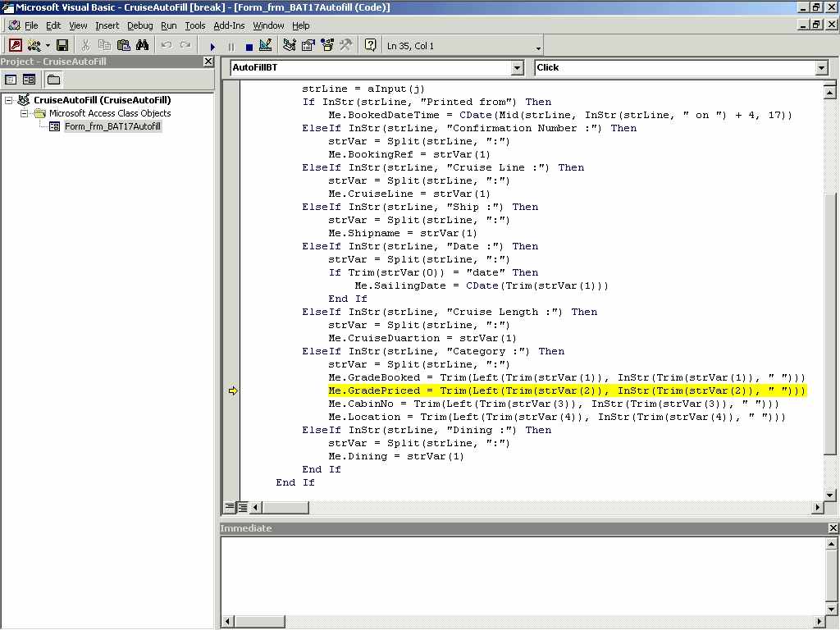The image size is (840, 630).
Task: Switch to Procedure View button
Action: click(230, 507)
